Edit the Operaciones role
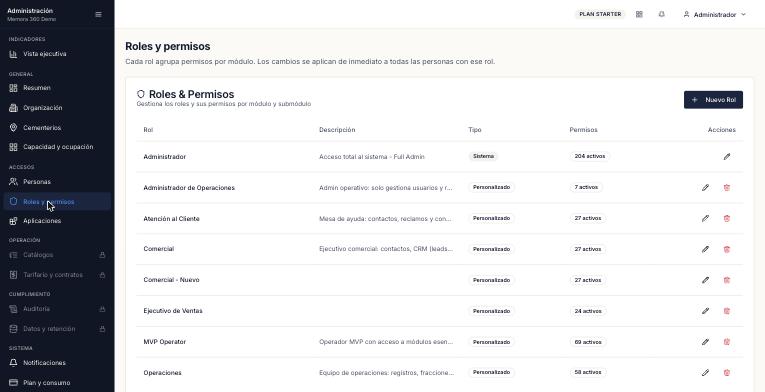 pyautogui.click(x=705, y=372)
